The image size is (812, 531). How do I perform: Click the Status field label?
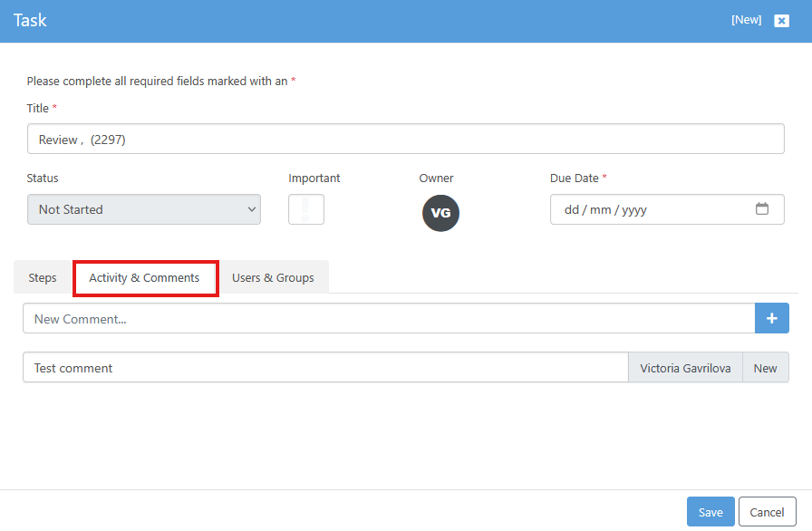coord(43,178)
